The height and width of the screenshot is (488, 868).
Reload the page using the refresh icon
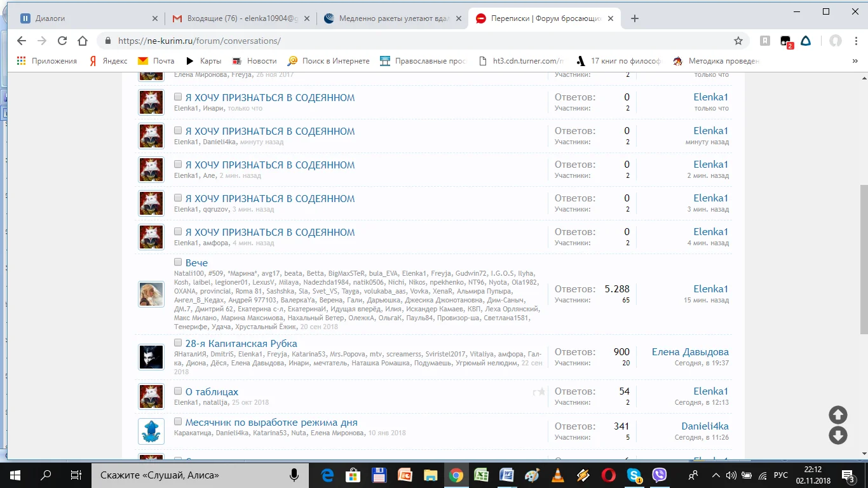62,41
